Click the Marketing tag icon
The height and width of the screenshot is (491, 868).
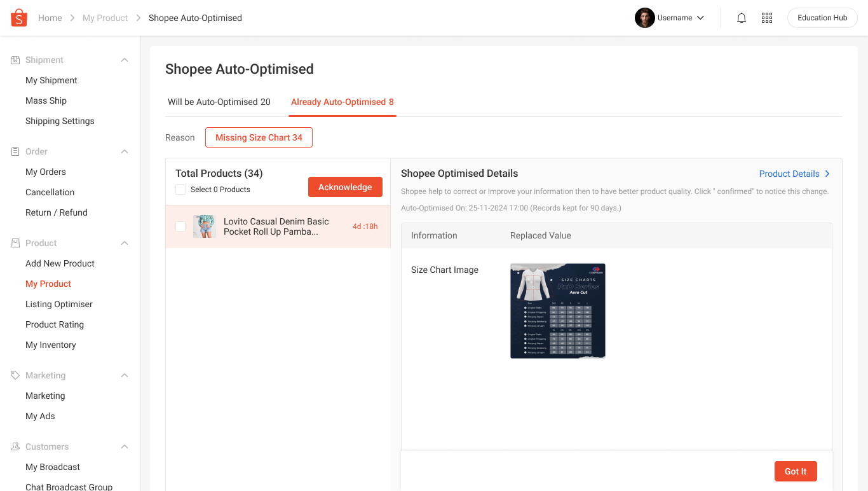(15, 375)
